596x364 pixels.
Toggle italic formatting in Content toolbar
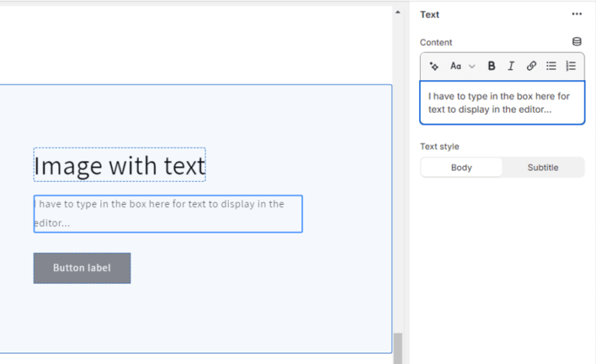(511, 67)
